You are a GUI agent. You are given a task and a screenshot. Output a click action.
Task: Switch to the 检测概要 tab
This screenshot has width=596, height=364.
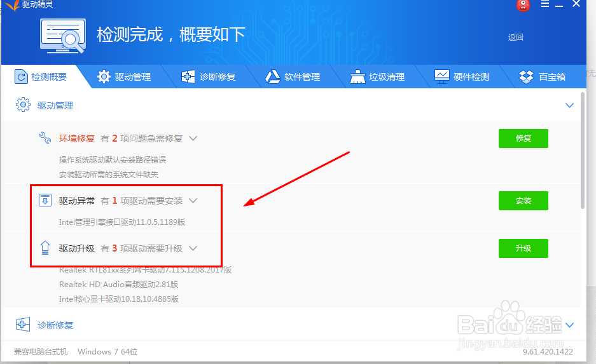click(41, 77)
